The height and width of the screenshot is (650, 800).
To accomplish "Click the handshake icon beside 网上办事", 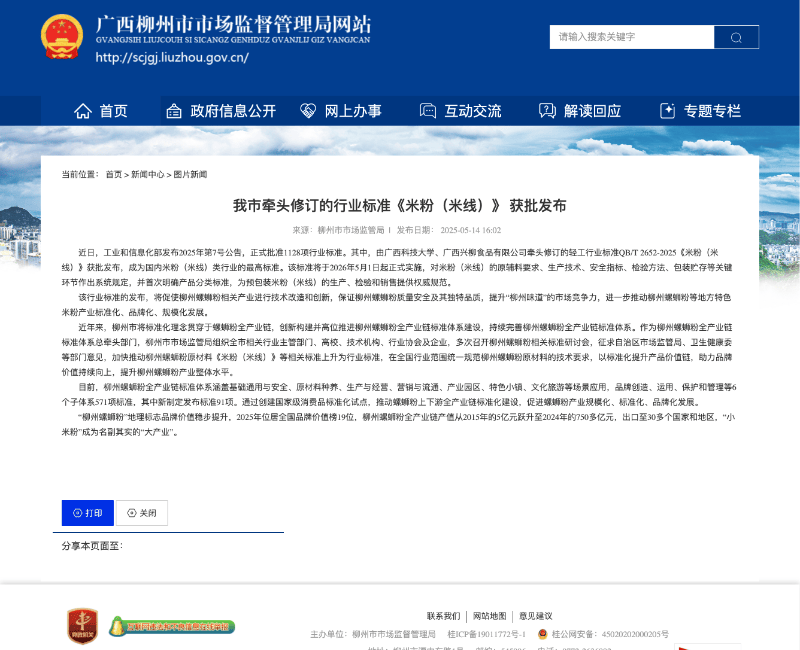I will coord(308,111).
